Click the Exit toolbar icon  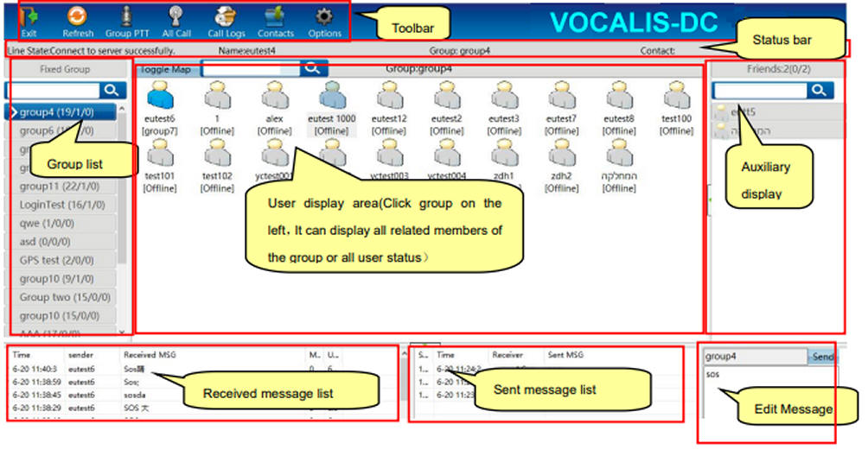pos(29,22)
